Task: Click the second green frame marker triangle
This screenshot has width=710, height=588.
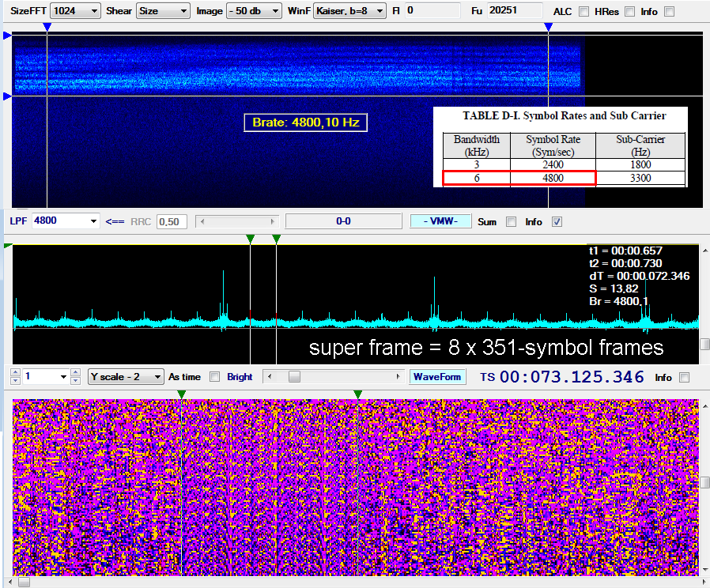Action: pos(275,238)
